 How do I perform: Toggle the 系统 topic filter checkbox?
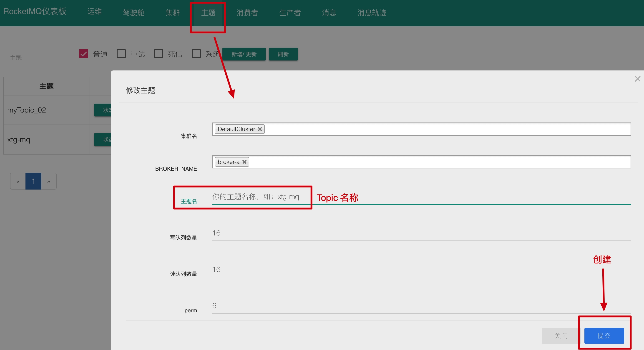coord(196,54)
